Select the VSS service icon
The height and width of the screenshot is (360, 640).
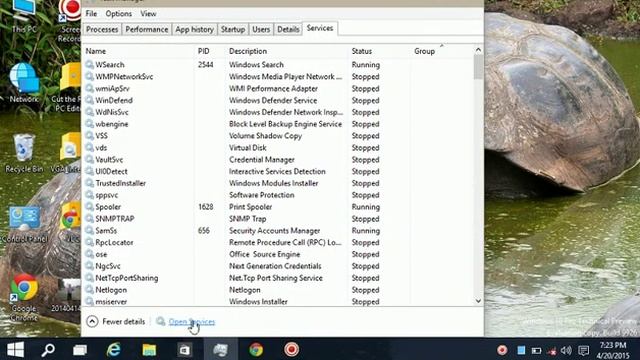tap(89, 136)
